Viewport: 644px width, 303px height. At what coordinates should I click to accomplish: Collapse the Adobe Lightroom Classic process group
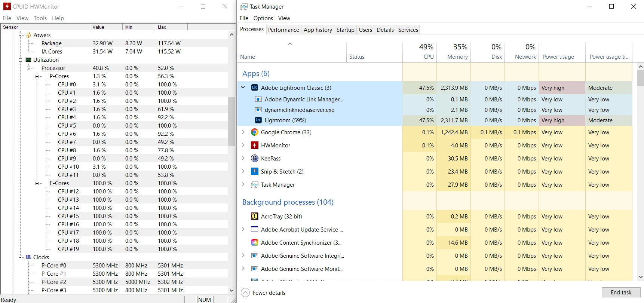tap(243, 88)
